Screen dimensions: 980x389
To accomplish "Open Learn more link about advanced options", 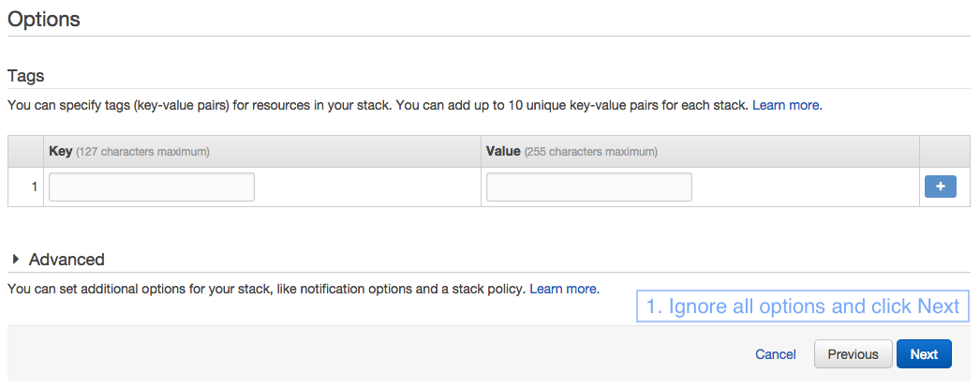I will pyautogui.click(x=564, y=289).
